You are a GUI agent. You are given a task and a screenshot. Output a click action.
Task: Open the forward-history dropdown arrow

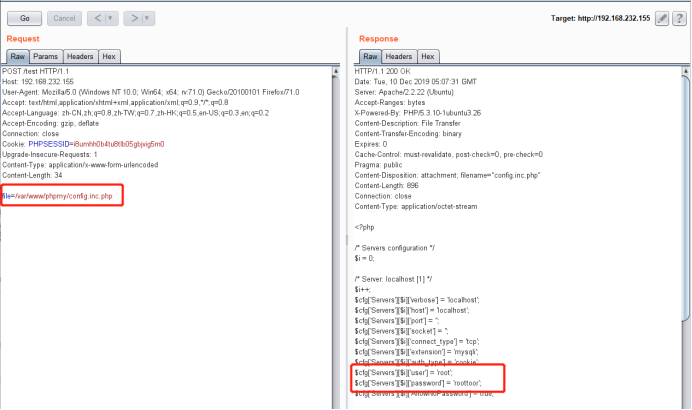click(147, 19)
